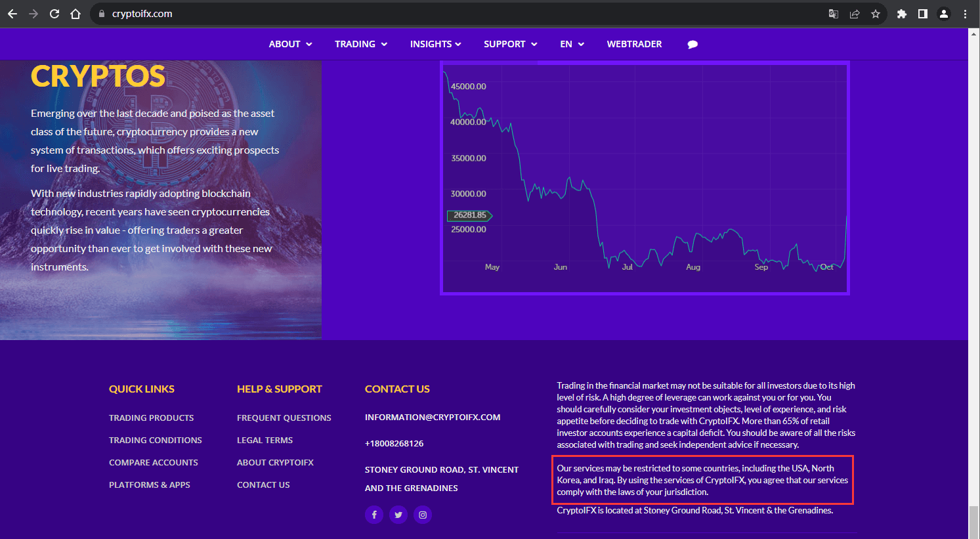Open the browser home page
Screen dimensions: 980x539
[75, 14]
